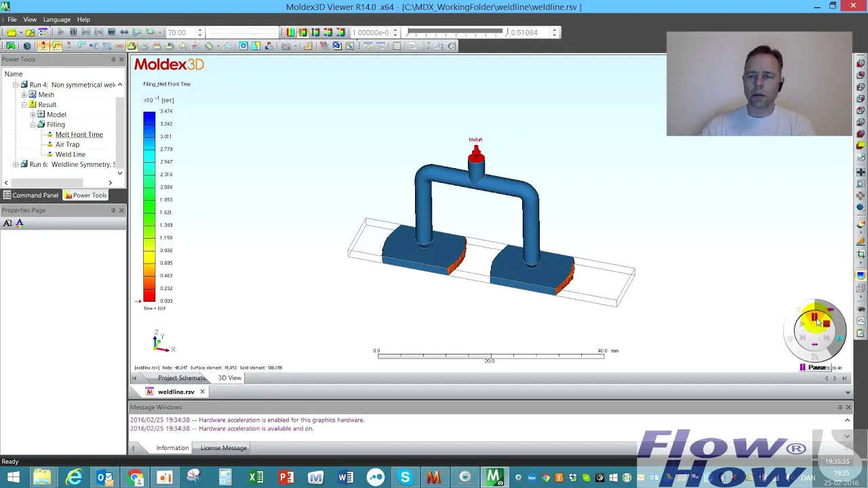The height and width of the screenshot is (488, 868).
Task: Move the time slider next to 0.51084
Action: 456,32
